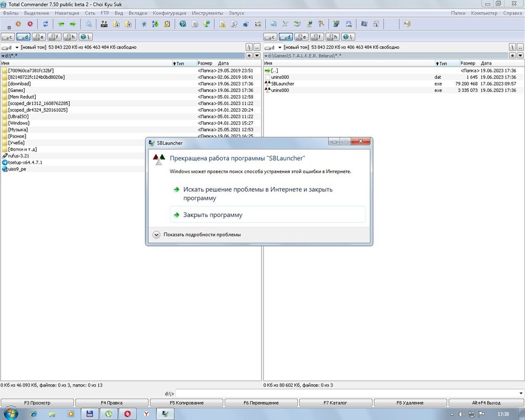525x420 pixels.
Task: Click the green forward arrow in toolbar
Action: 73,24
